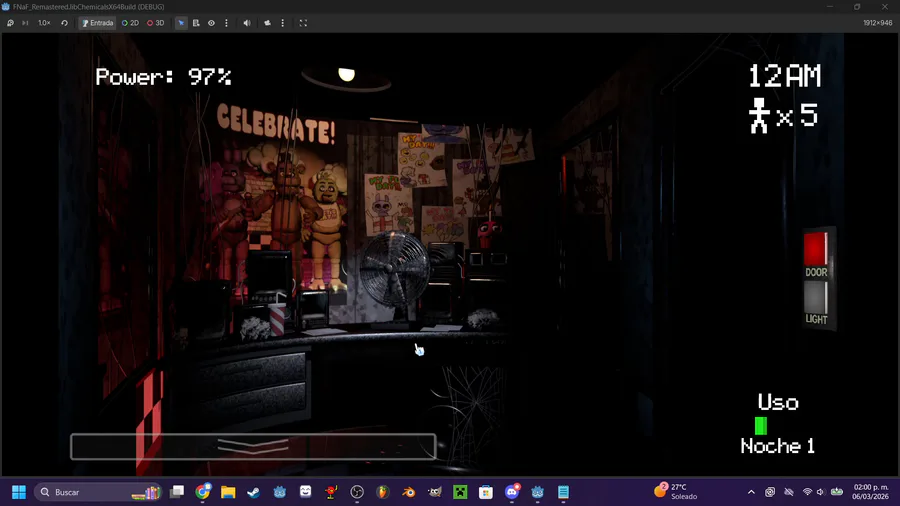Click the suspend/pause game icon in embed toolbar
The width and height of the screenshot is (900, 506).
(x=10, y=23)
